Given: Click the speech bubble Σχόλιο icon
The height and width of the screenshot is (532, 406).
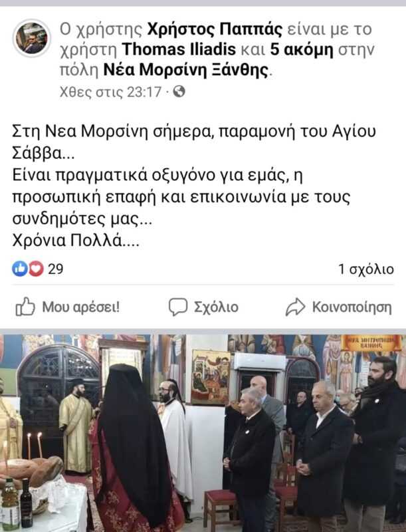Looking at the screenshot, I should [178, 307].
